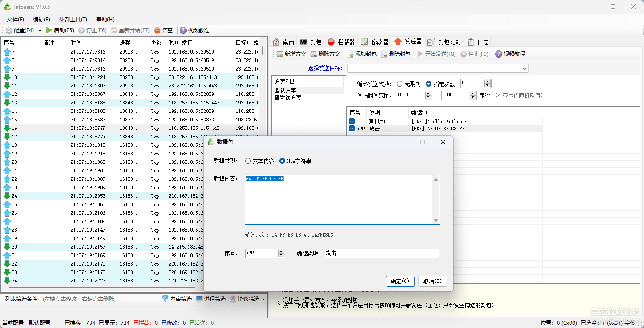
Task: Confirm dialog with 确定(O) button
Action: 400,281
